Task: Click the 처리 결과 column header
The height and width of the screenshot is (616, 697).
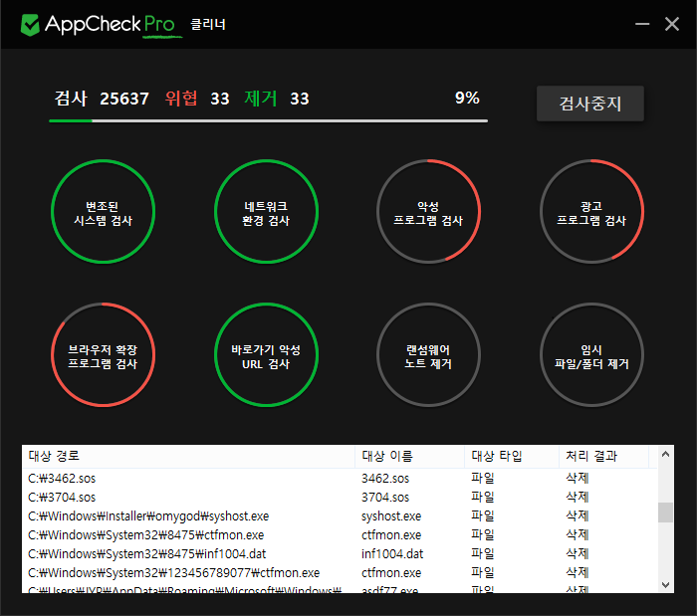Action: pos(602,457)
